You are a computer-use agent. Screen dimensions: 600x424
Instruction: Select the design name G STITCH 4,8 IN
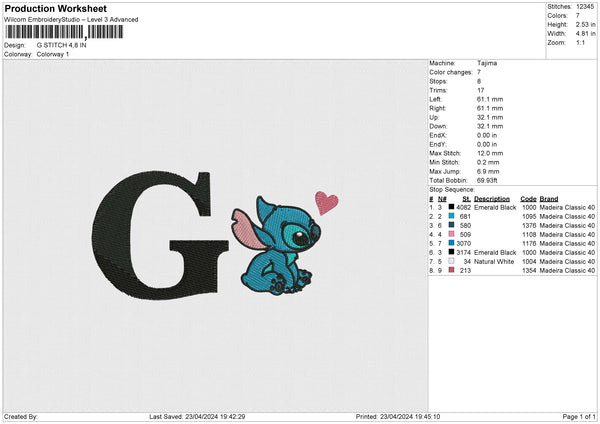pos(62,45)
